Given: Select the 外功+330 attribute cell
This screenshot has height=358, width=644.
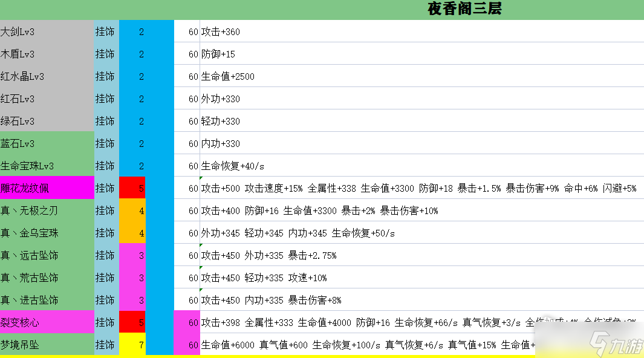Looking at the screenshot, I should coord(422,99).
